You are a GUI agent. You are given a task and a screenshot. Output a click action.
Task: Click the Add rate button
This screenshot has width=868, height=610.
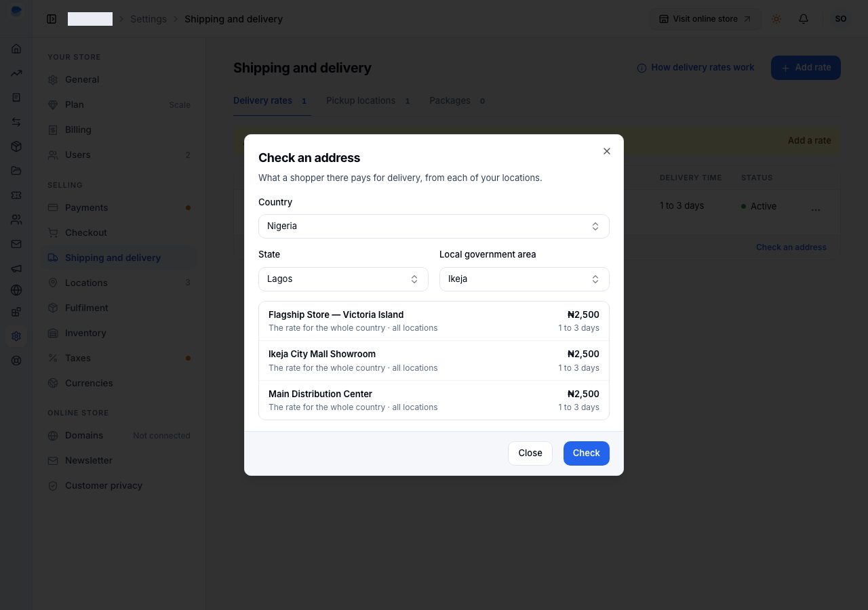tap(806, 68)
